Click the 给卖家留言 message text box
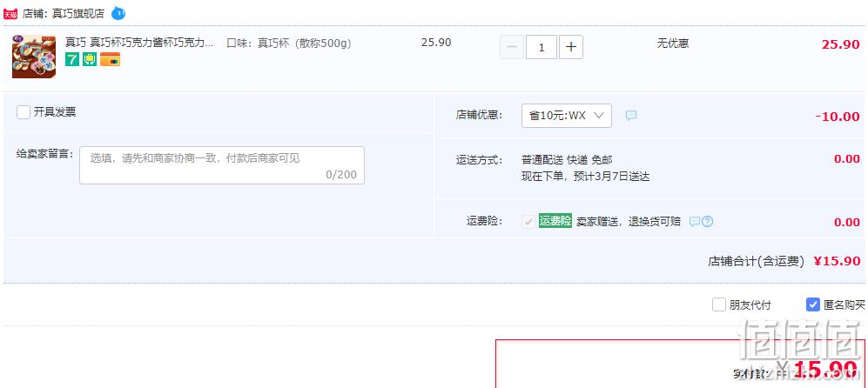The width and height of the screenshot is (868, 388). pyautogui.click(x=222, y=165)
